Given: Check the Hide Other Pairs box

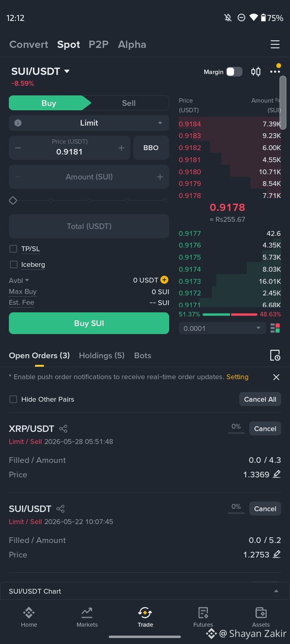Looking at the screenshot, I should (x=13, y=399).
